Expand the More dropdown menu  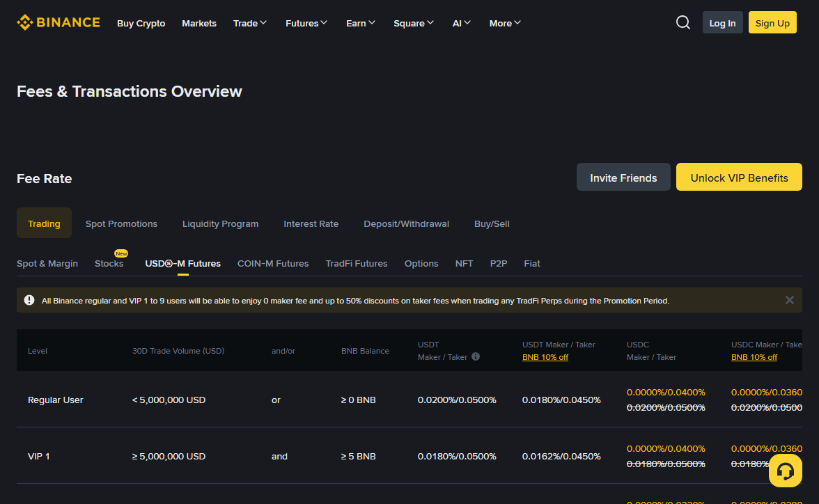tap(504, 23)
